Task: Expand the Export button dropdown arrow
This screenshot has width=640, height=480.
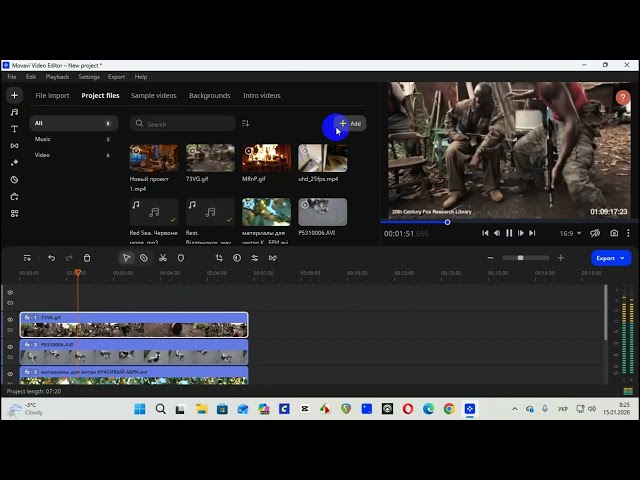Action: click(622, 258)
